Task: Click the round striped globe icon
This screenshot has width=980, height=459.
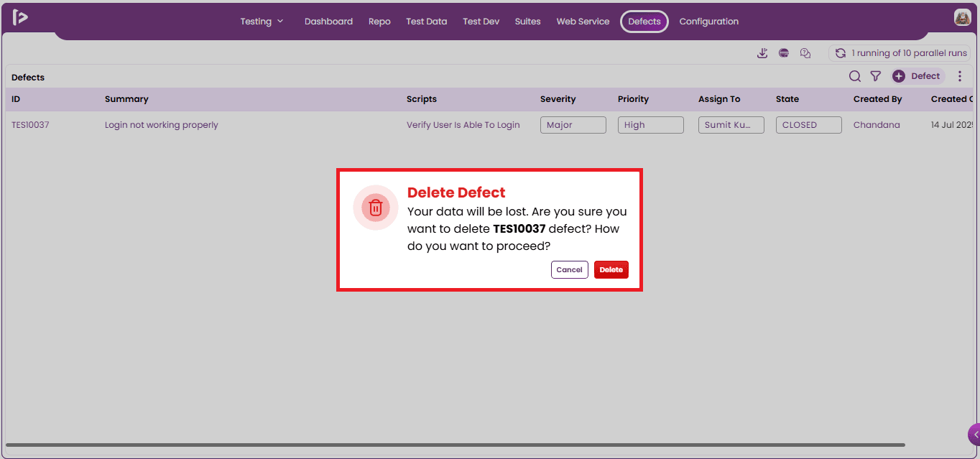Action: [784, 53]
